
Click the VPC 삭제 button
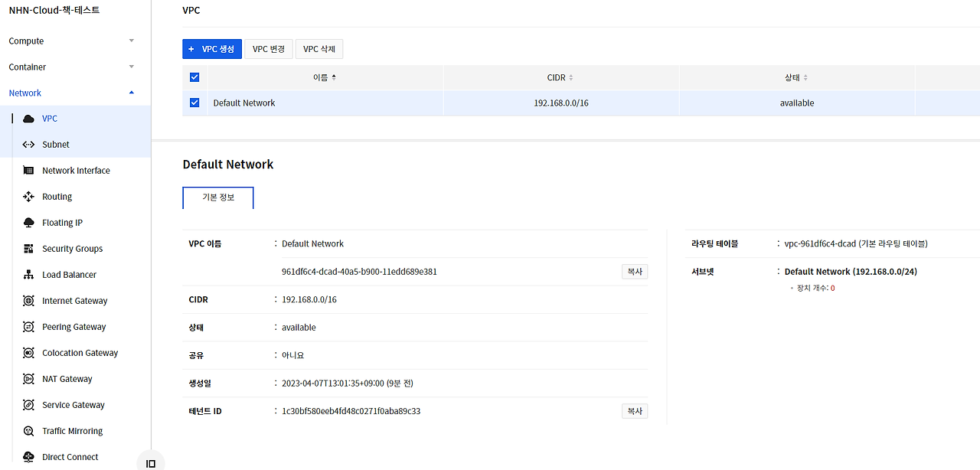click(x=319, y=49)
